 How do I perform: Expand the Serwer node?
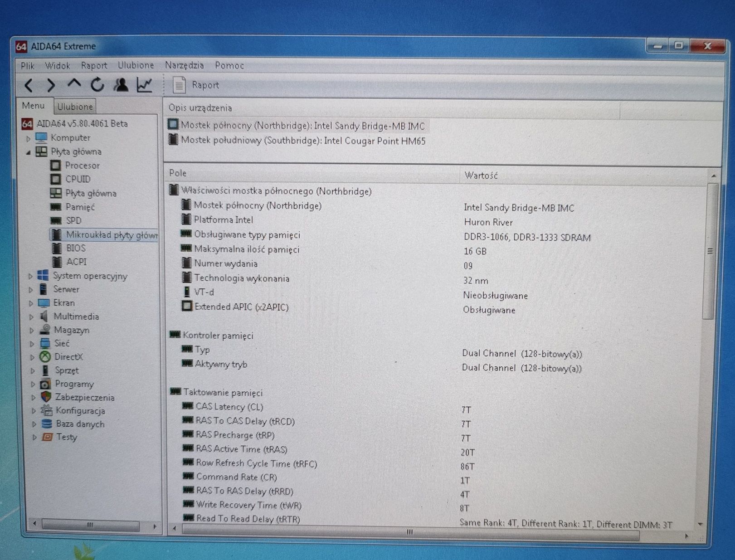click(31, 290)
